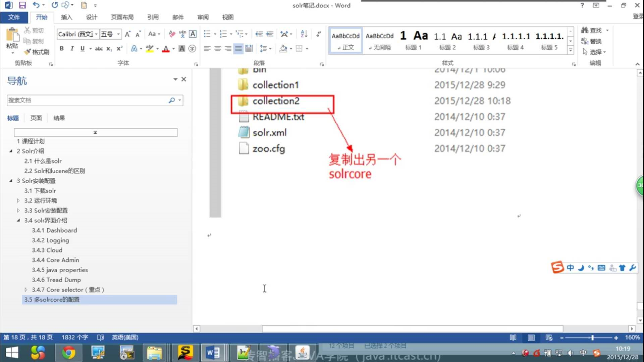Expand the styles gallery more arrow
The width and height of the screenshot is (644, 362).
coord(571,50)
